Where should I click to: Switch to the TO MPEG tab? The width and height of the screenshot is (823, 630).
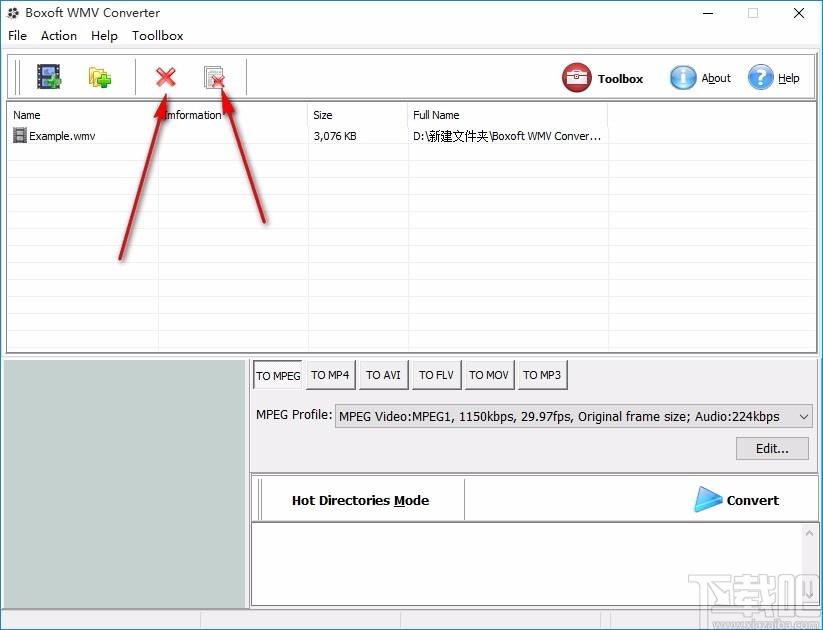pos(278,375)
